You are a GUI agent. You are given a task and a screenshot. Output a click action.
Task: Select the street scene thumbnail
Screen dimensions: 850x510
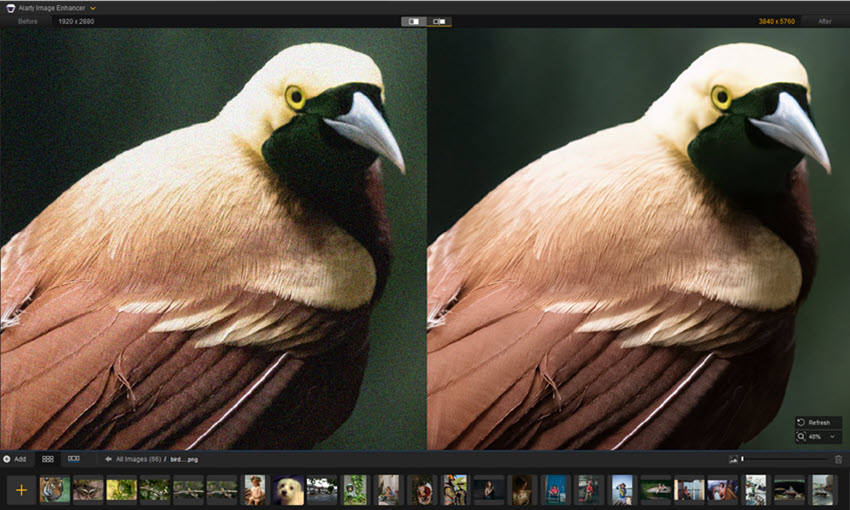coord(322,490)
